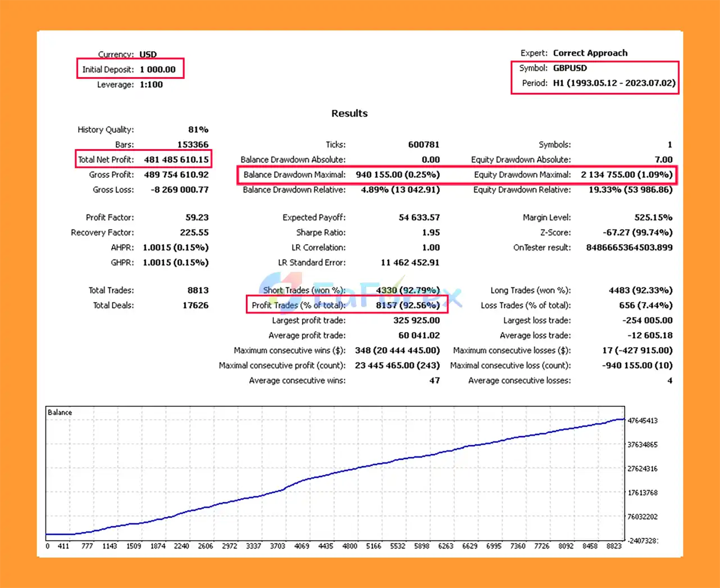Click the Balance label on chart

coord(60,412)
